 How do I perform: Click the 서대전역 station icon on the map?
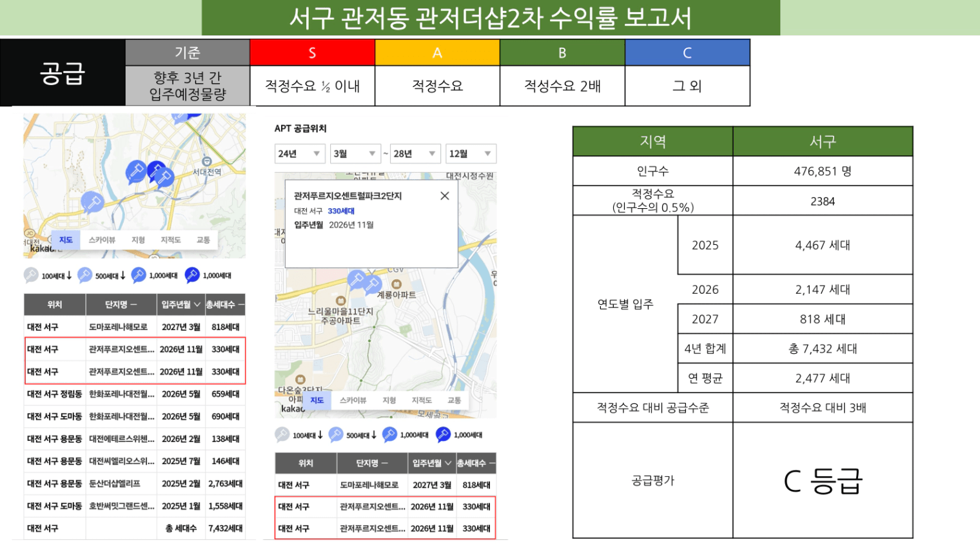(206, 162)
